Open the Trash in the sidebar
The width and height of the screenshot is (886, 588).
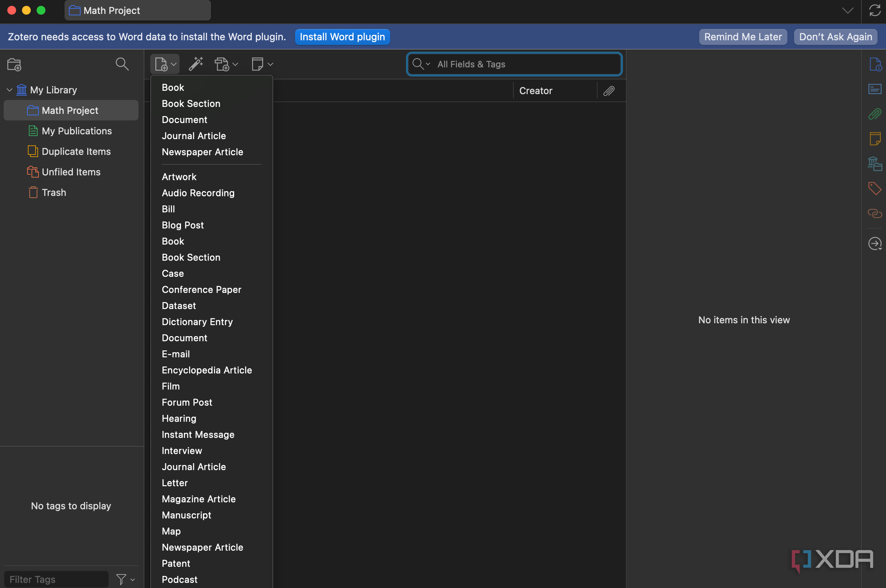click(71, 192)
